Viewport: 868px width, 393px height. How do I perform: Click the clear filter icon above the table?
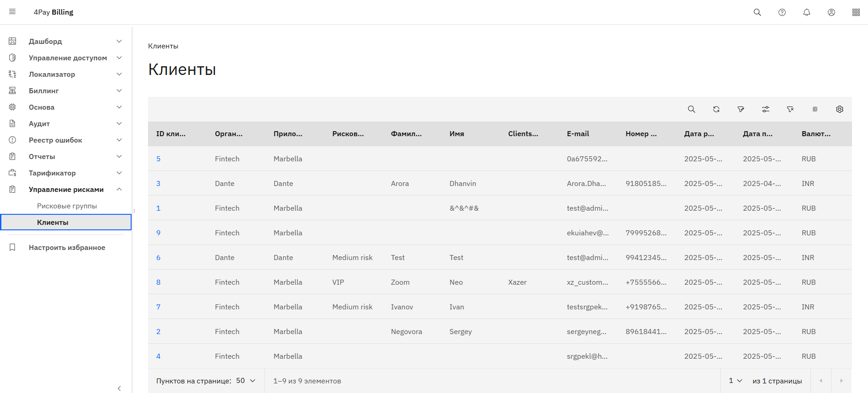[790, 109]
